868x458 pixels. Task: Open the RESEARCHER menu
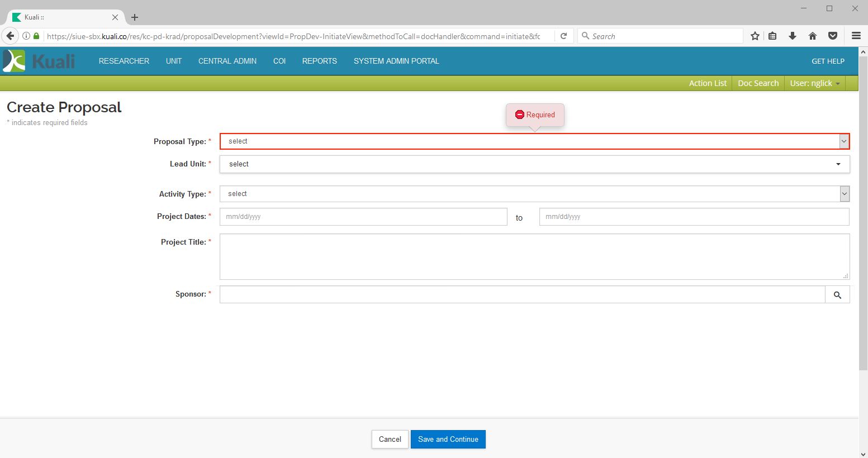124,61
